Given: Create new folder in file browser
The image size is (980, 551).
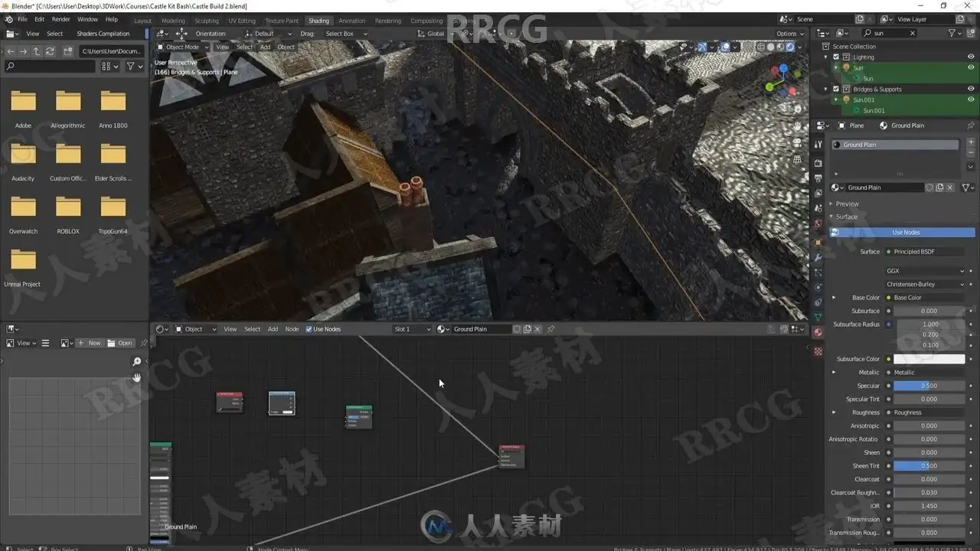Looking at the screenshot, I should 68,51.
